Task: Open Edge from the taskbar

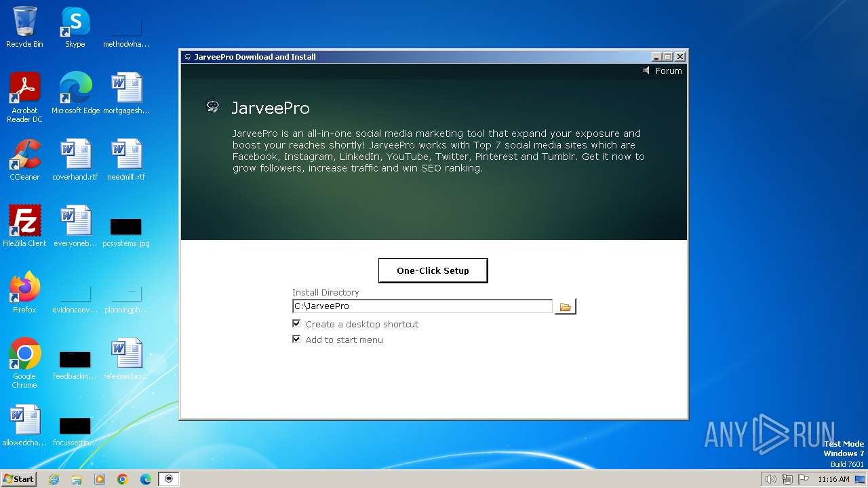Action: 146,479
